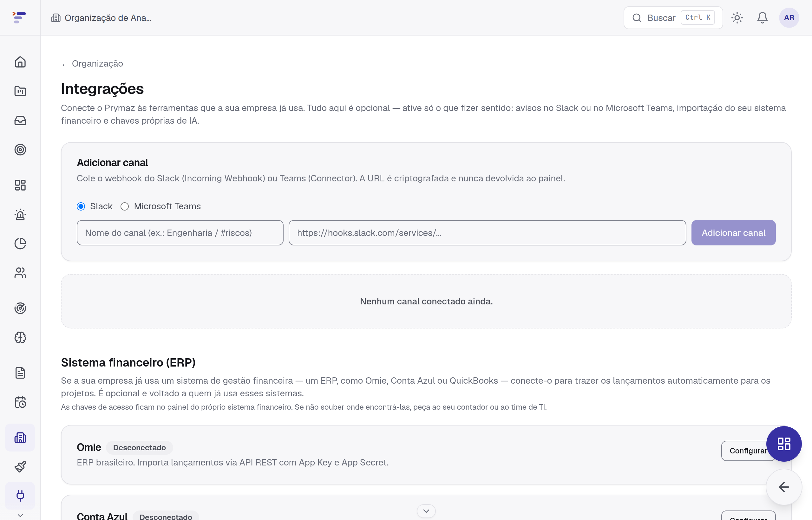Open the inbox tray icon in sidebar
Image resolution: width=812 pixels, height=520 pixels.
click(20, 120)
